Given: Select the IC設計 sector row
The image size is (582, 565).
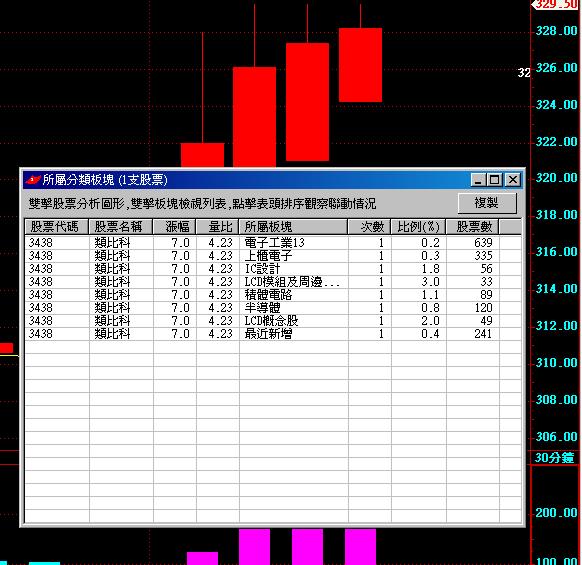Looking at the screenshot, I should click(x=273, y=269).
